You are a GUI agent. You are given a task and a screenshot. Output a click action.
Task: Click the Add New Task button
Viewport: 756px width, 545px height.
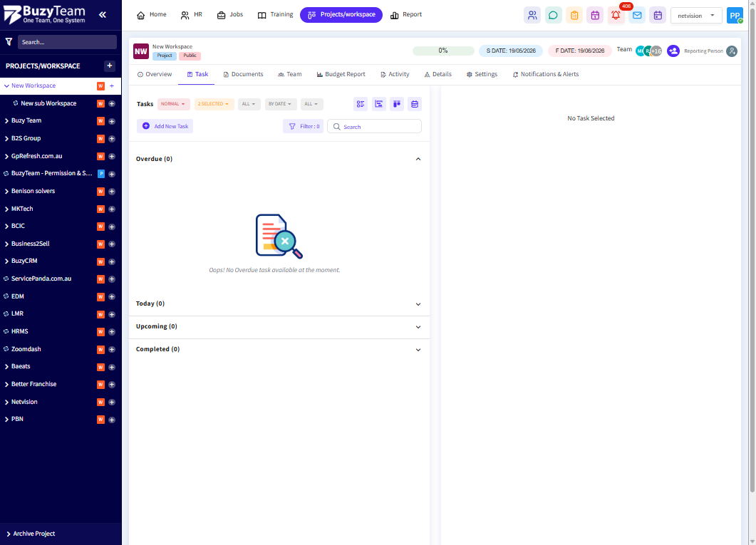coord(165,126)
